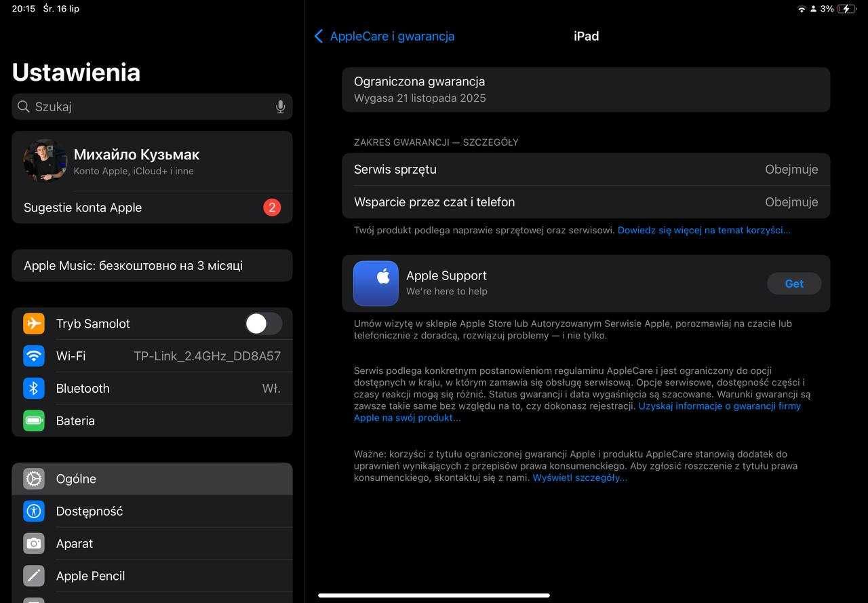Get the Apple Support app
Screen dimensions: 868x603
pyautogui.click(x=794, y=284)
